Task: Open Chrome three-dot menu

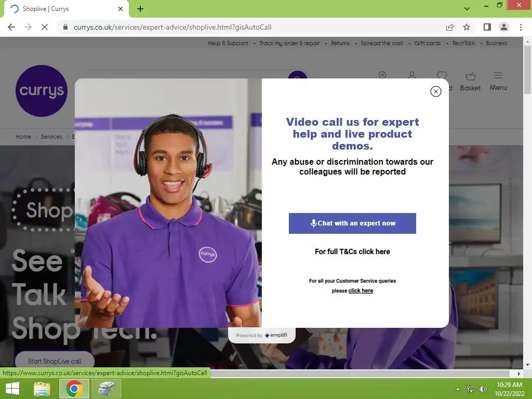Action: (521, 27)
